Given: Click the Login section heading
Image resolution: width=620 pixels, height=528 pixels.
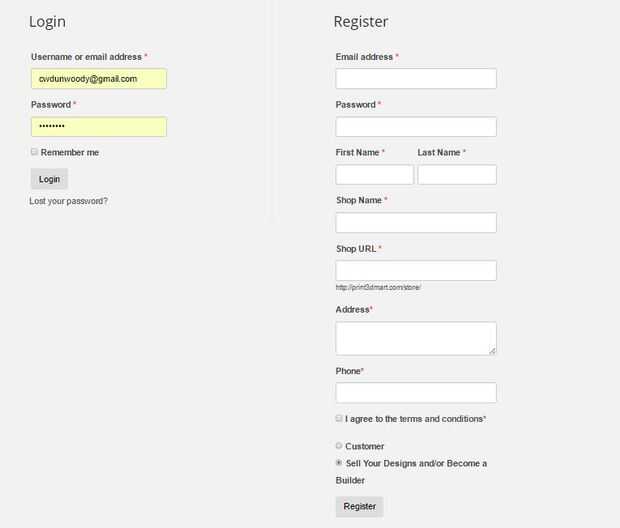Looking at the screenshot, I should click(47, 22).
